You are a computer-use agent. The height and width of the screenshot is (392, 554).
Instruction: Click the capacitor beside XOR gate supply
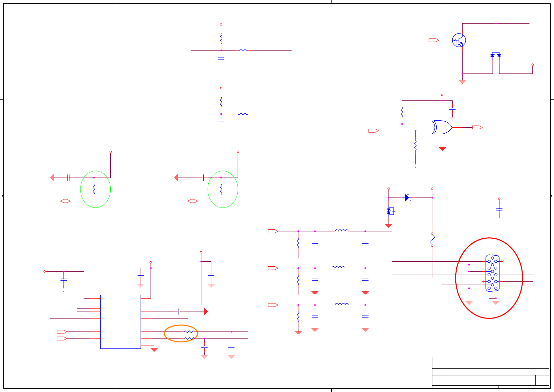[x=452, y=109]
